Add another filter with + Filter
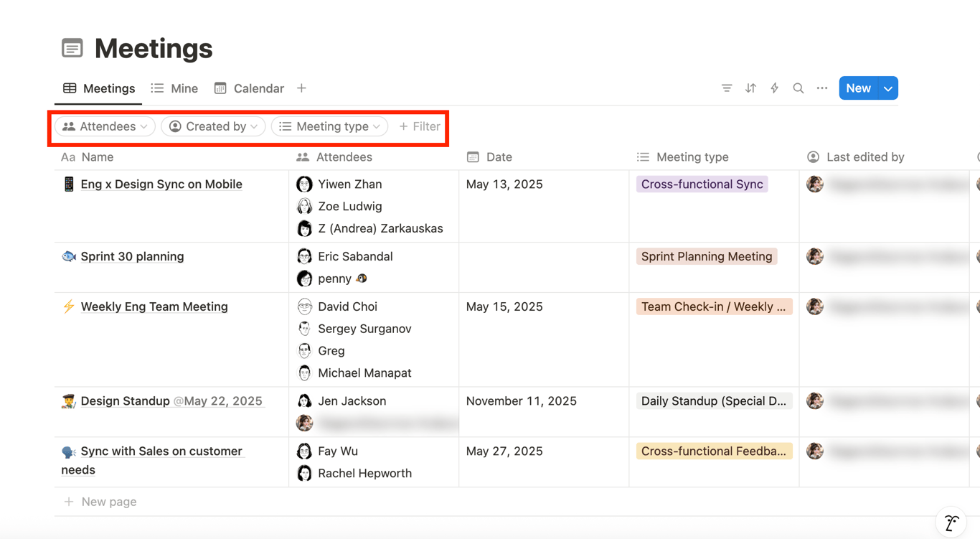This screenshot has width=980, height=539. (x=420, y=126)
